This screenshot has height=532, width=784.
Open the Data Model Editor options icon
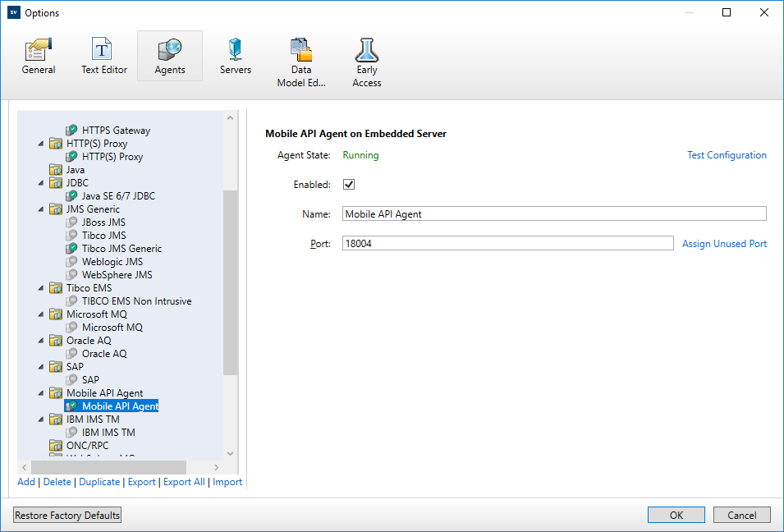tap(301, 51)
